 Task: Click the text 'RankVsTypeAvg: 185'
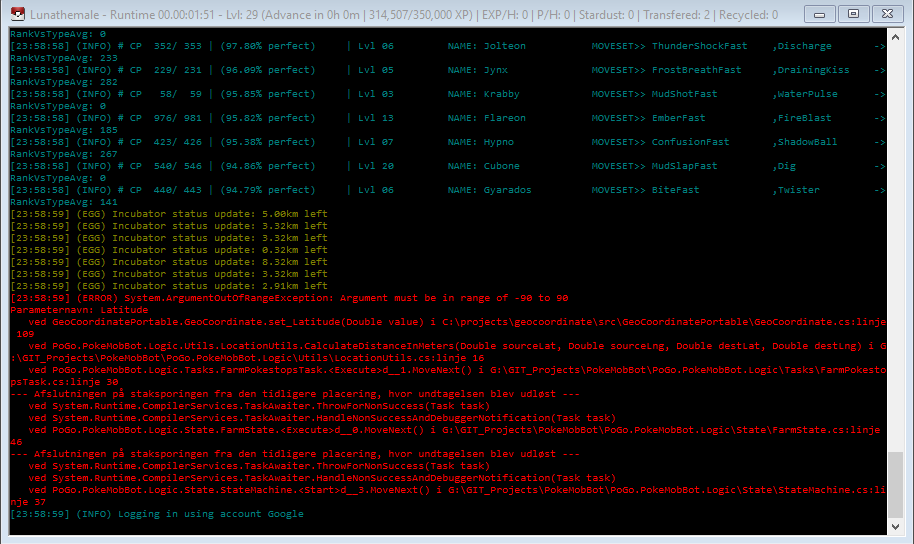coord(64,130)
